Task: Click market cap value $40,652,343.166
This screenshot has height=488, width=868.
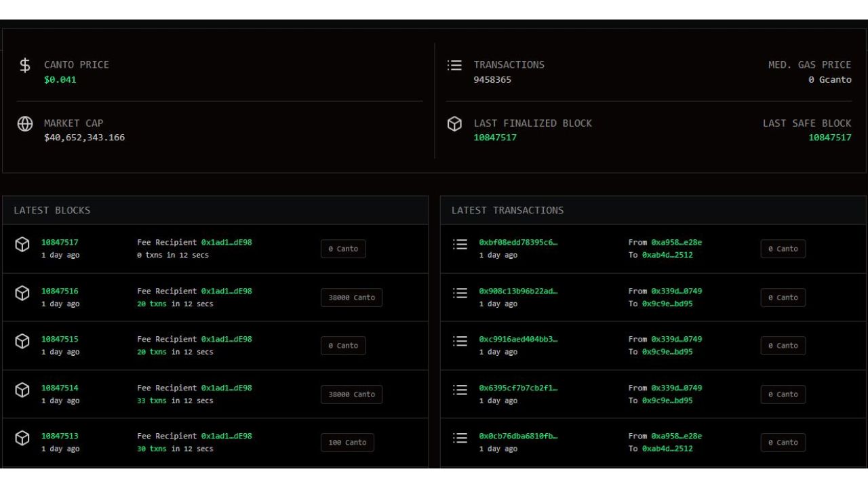Action: click(x=85, y=138)
